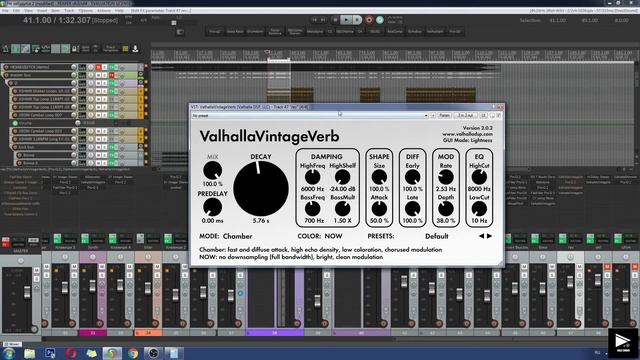Viewport: 640px width, 360px height.
Task: Click the MIX knob at 100.0 %
Action: (213, 170)
